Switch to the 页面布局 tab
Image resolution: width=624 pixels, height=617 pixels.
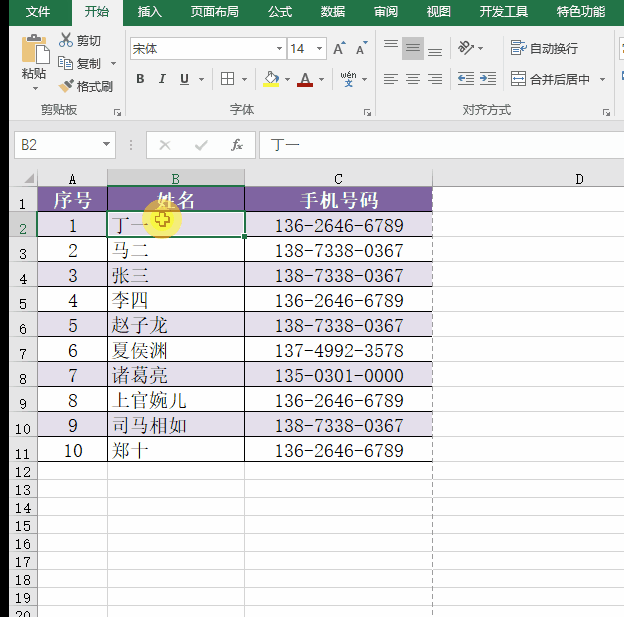pos(214,12)
